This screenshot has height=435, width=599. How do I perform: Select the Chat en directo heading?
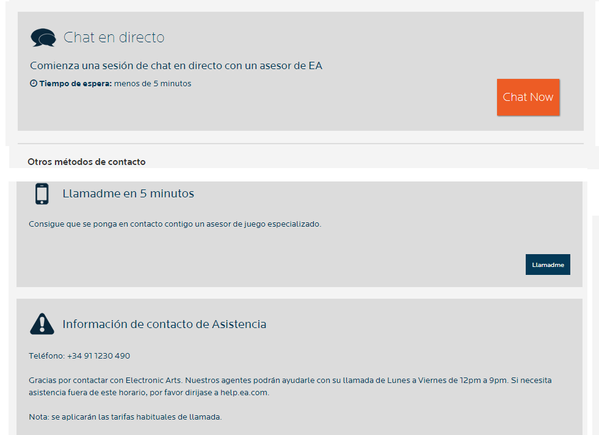click(114, 37)
